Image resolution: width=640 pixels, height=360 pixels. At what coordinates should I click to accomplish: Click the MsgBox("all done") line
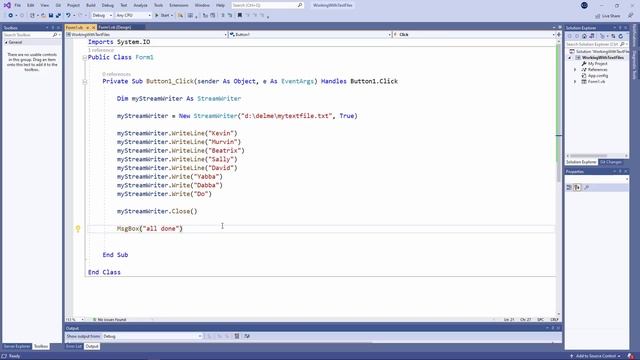[x=150, y=229]
